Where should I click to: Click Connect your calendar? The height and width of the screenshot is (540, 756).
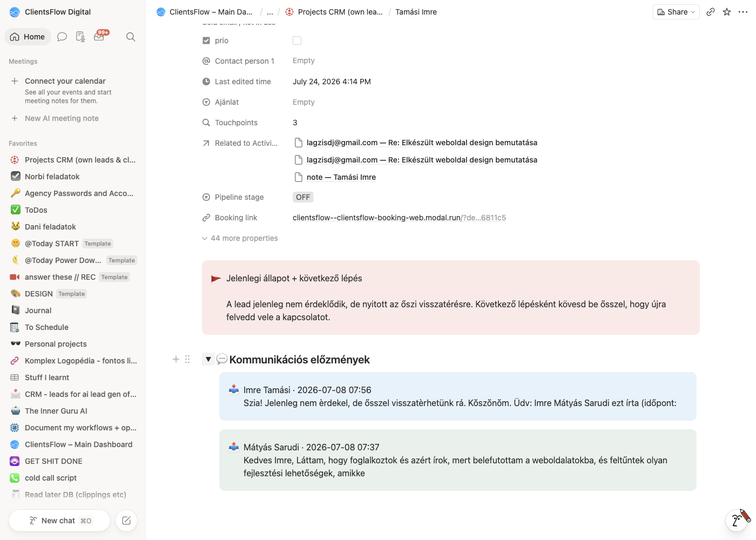[x=65, y=81]
